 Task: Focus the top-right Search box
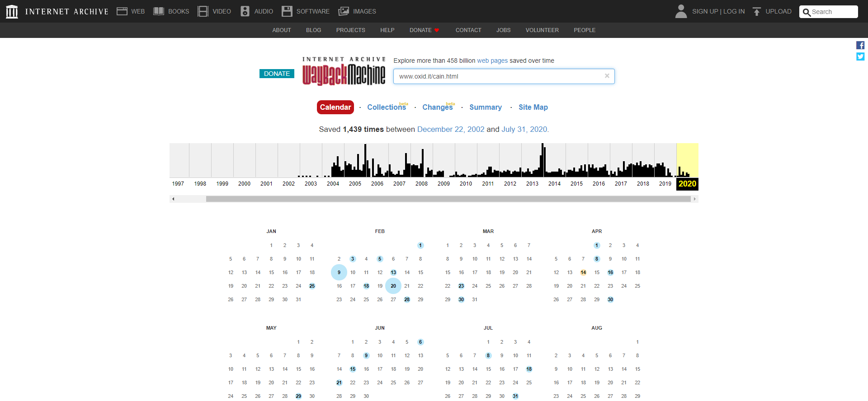828,12
